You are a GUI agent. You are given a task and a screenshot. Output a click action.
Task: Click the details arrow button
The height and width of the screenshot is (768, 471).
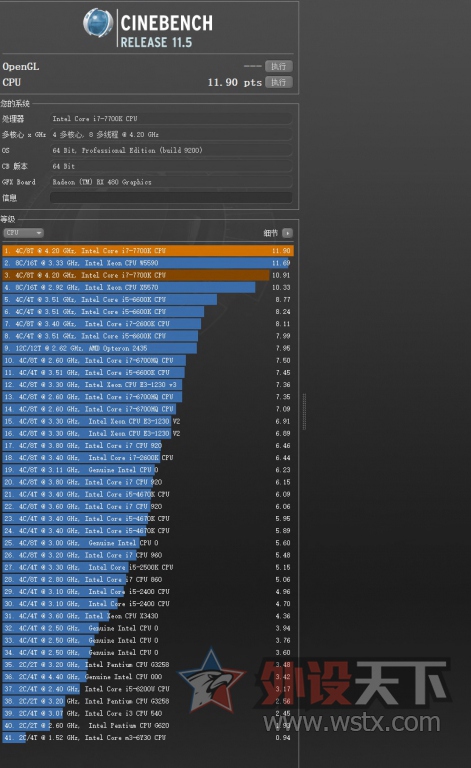click(288, 233)
